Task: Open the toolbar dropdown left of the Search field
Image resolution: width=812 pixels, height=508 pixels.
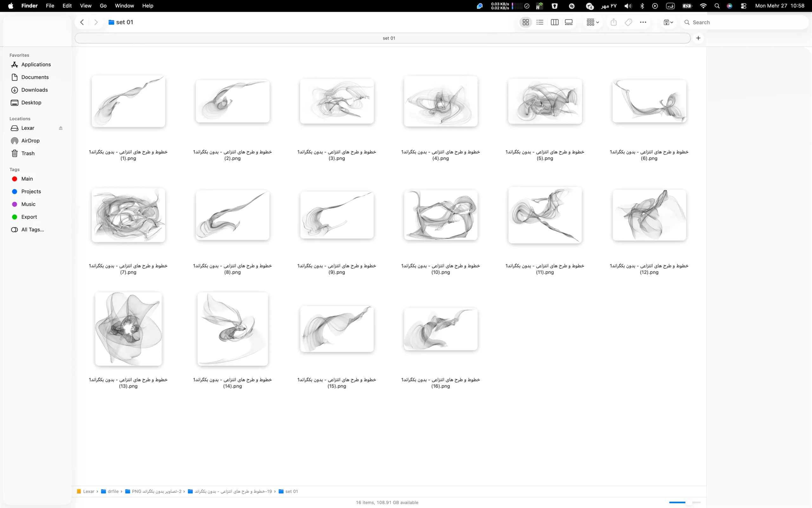Action: (668, 22)
